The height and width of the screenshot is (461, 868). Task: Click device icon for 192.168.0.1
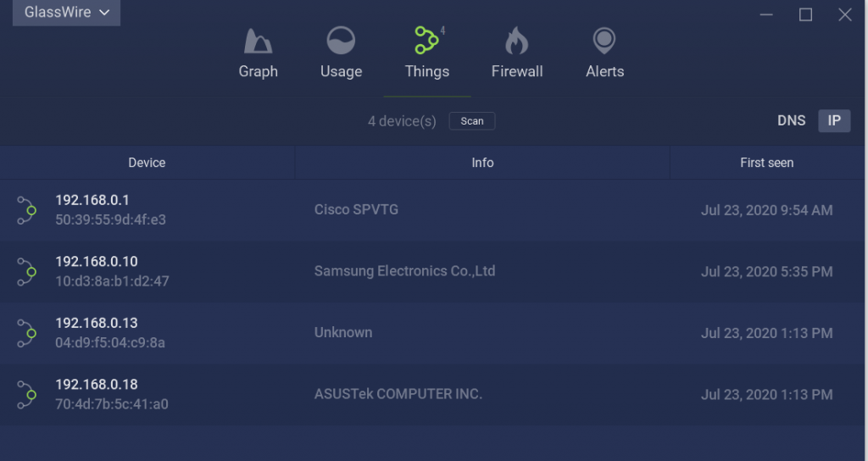click(26, 210)
